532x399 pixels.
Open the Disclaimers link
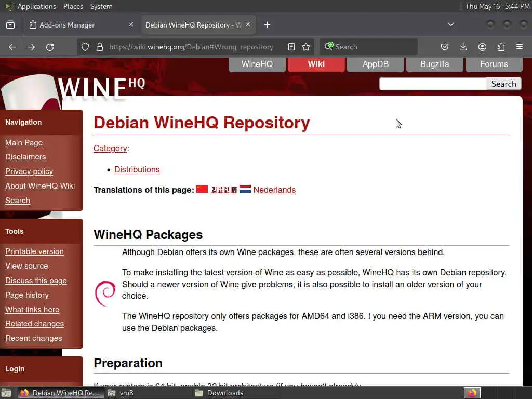click(25, 157)
